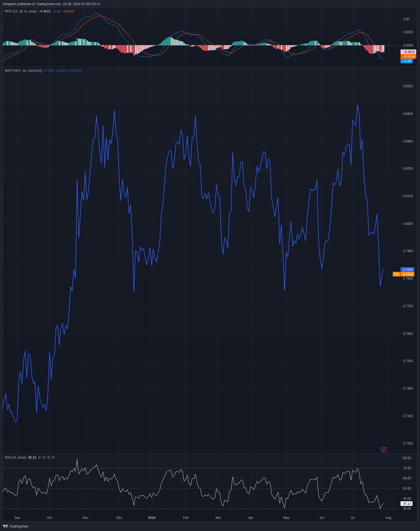Click the 0.8500 price scale label
Image resolution: width=420 pixels, height=531 pixels.
408,86
